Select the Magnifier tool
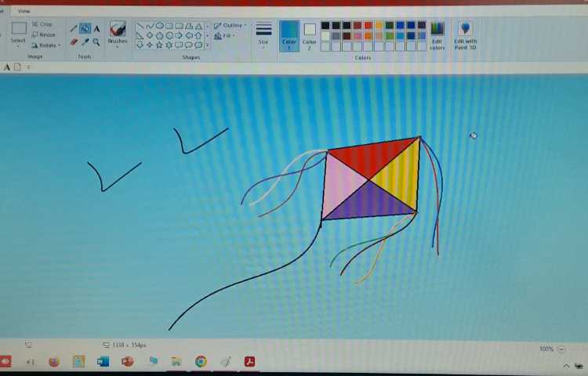The width and height of the screenshot is (588, 376). coord(96,42)
